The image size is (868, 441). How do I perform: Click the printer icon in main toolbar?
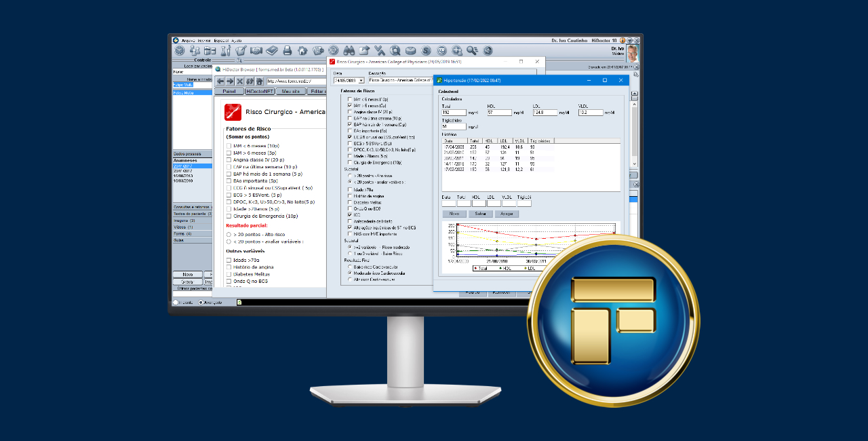pos(287,50)
